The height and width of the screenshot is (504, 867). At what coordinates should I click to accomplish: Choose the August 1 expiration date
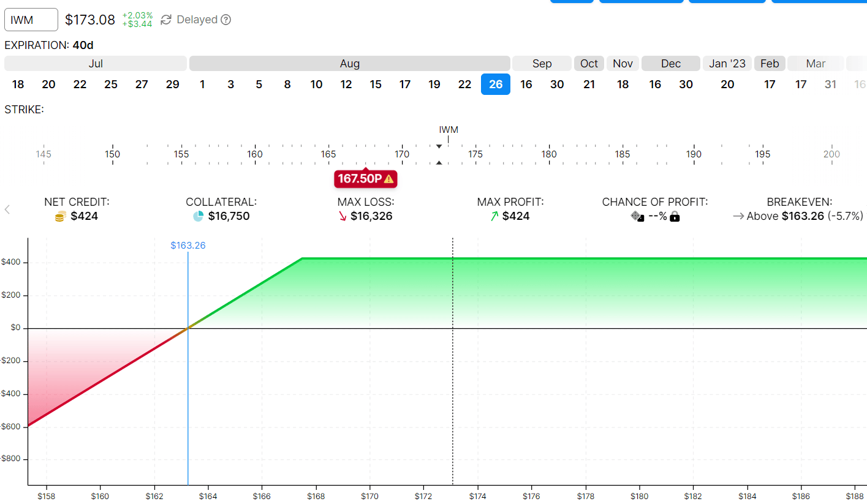(202, 85)
